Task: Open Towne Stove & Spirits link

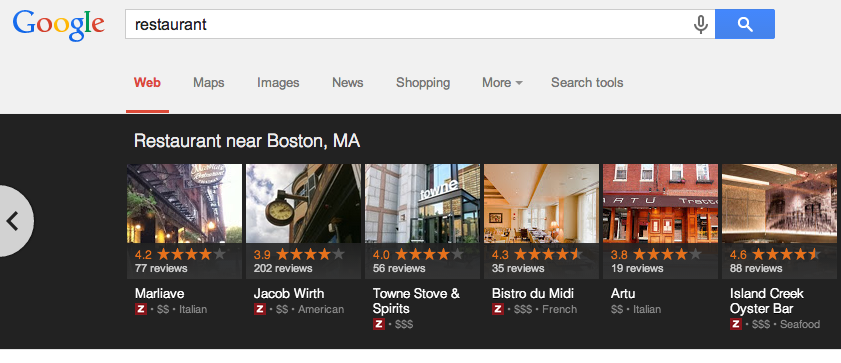Action: tap(416, 301)
